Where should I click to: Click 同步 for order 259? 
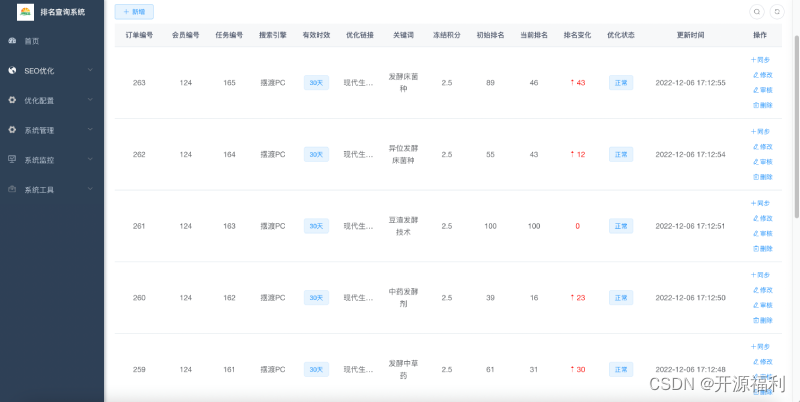[x=760, y=347]
